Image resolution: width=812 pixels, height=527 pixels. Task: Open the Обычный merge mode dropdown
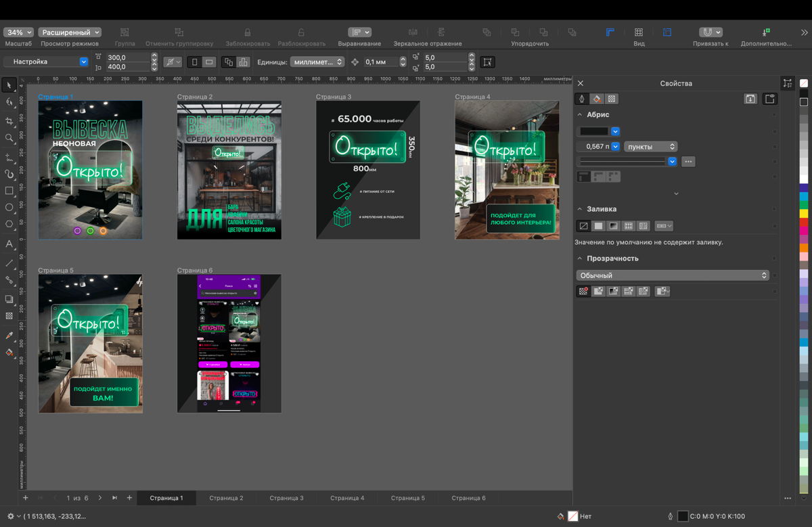(673, 275)
